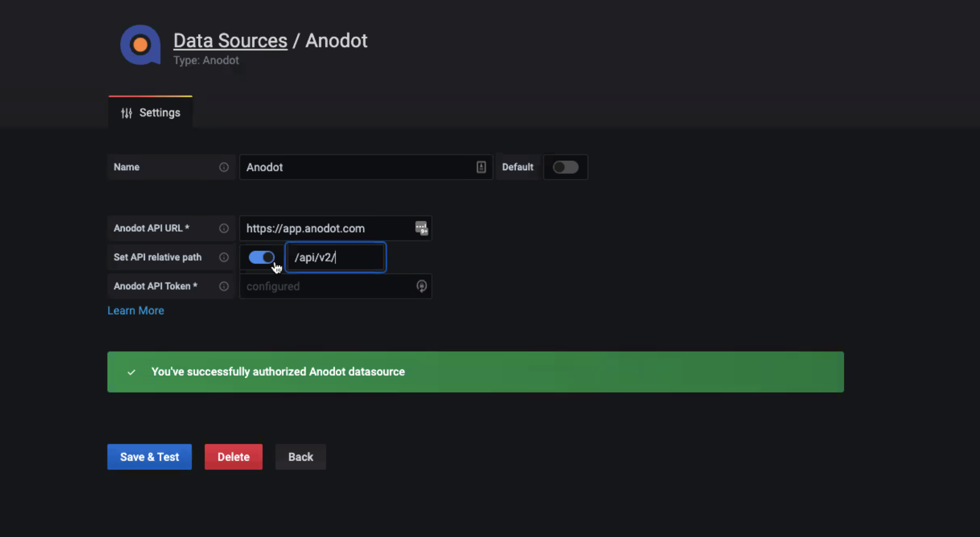Screen dimensions: 980x537
Task: Click the Anodot logo icon
Action: coord(140,45)
